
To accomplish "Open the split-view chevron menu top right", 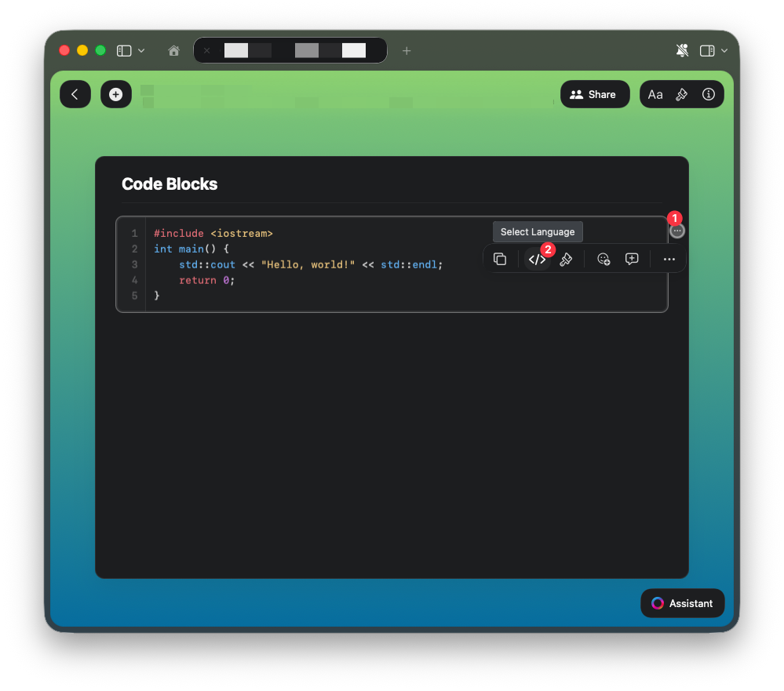I will [724, 50].
